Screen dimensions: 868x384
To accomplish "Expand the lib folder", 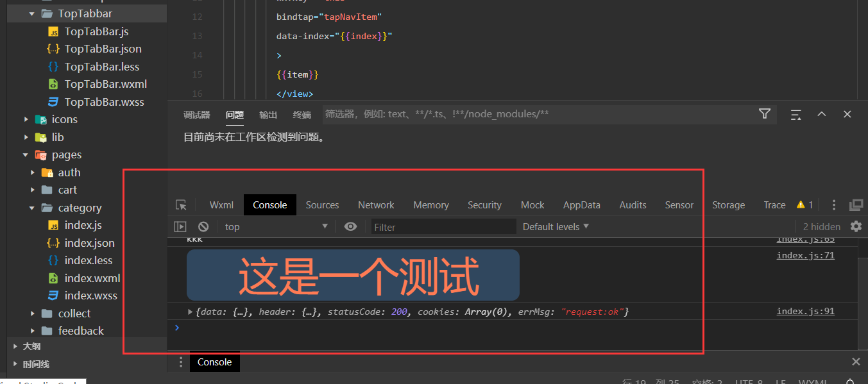I will (x=26, y=137).
